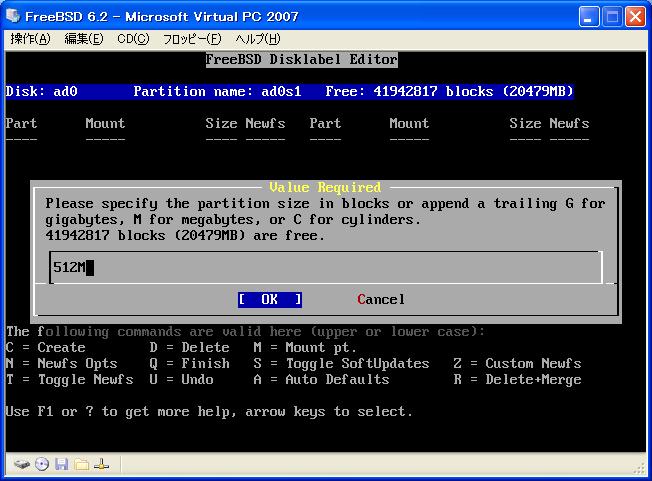Open the 操作(A) menu

30,39
